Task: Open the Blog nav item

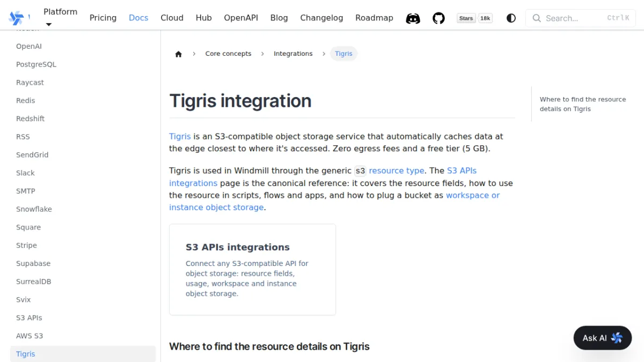Action: [279, 18]
